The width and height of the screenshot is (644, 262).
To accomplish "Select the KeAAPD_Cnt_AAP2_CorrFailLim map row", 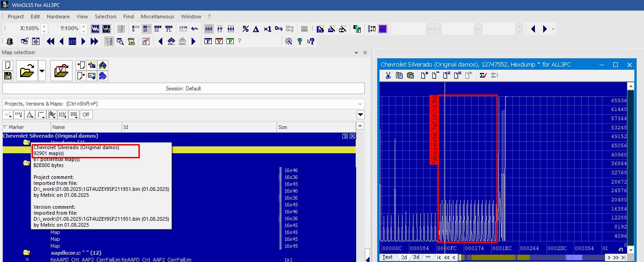I will (x=179, y=260).
